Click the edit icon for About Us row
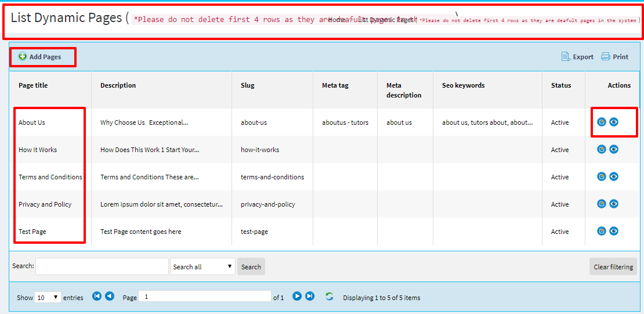Image resolution: width=644 pixels, height=314 pixels. tap(602, 122)
